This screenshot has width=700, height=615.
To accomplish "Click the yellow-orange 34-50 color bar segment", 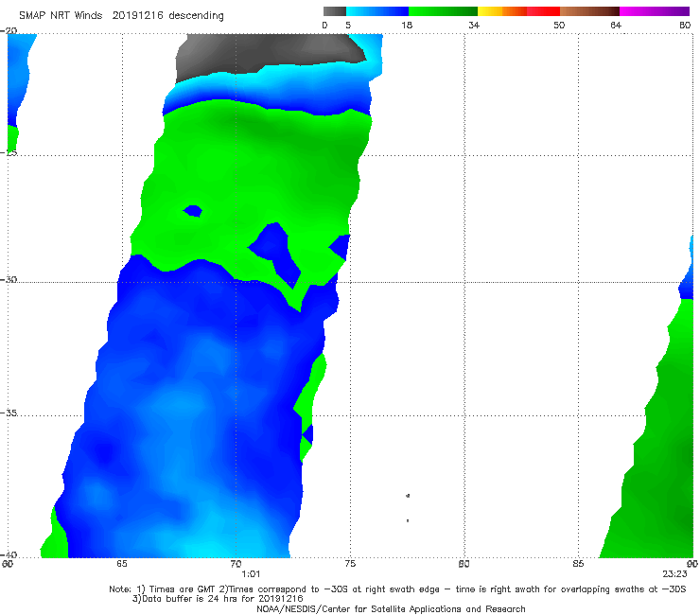I will coord(518,11).
